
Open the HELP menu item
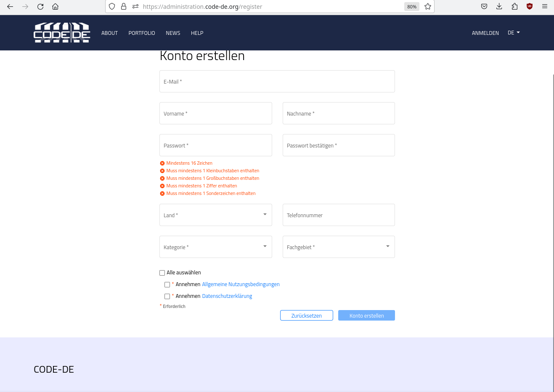pyautogui.click(x=197, y=33)
